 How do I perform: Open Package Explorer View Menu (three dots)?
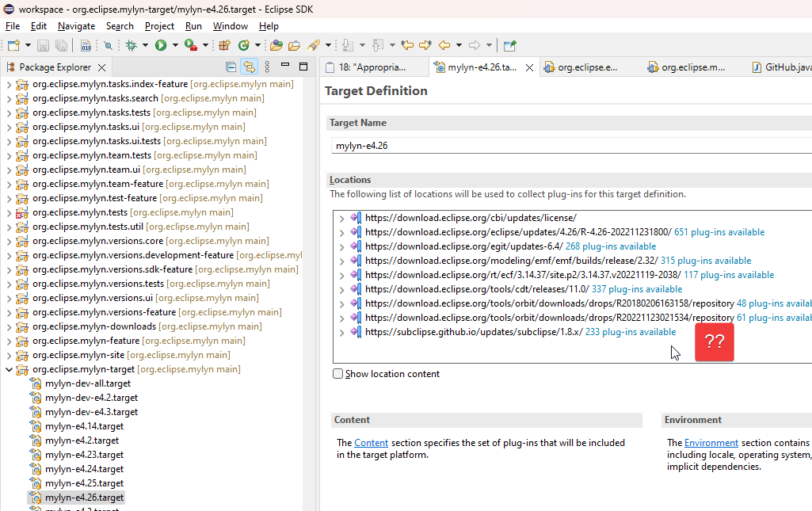(267, 67)
